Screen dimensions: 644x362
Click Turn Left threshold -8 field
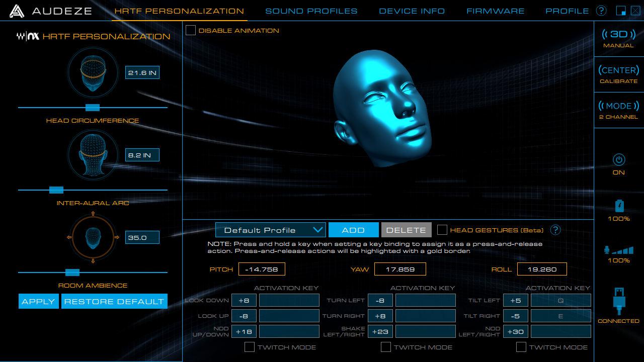click(380, 300)
